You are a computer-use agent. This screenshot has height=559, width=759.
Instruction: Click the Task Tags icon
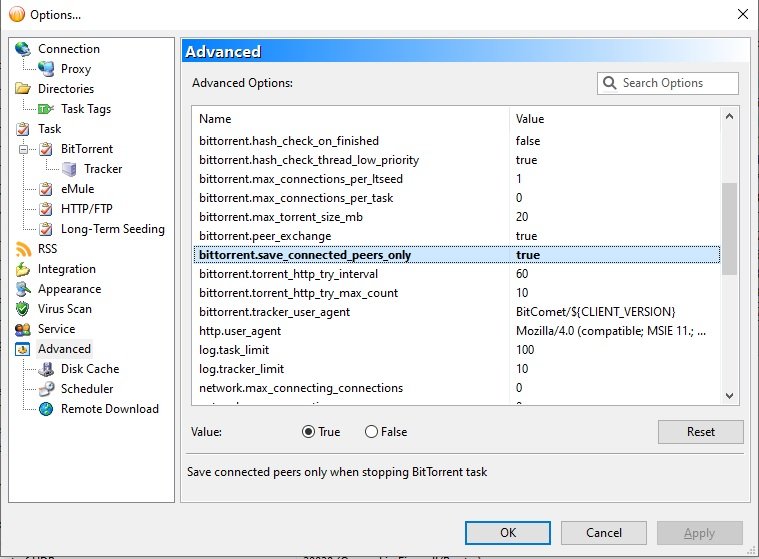[x=46, y=109]
